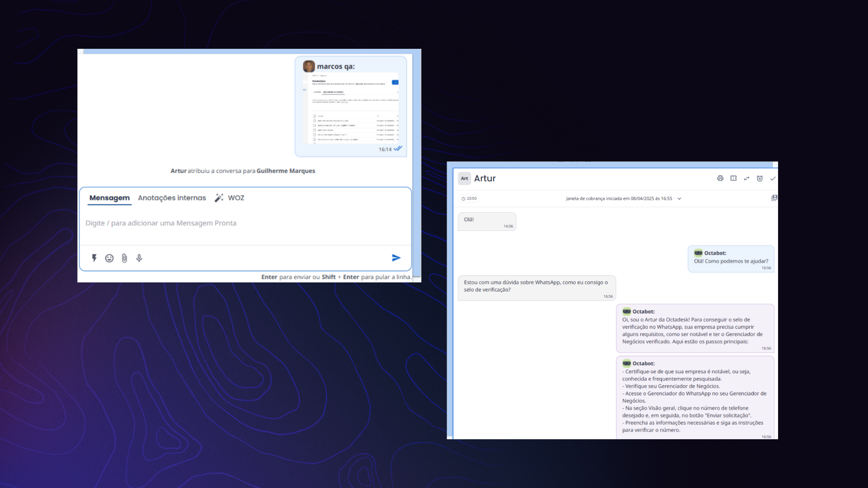Viewport: 868px width, 488px height.
Task: Click the microphone record audio icon
Action: pyautogui.click(x=139, y=258)
